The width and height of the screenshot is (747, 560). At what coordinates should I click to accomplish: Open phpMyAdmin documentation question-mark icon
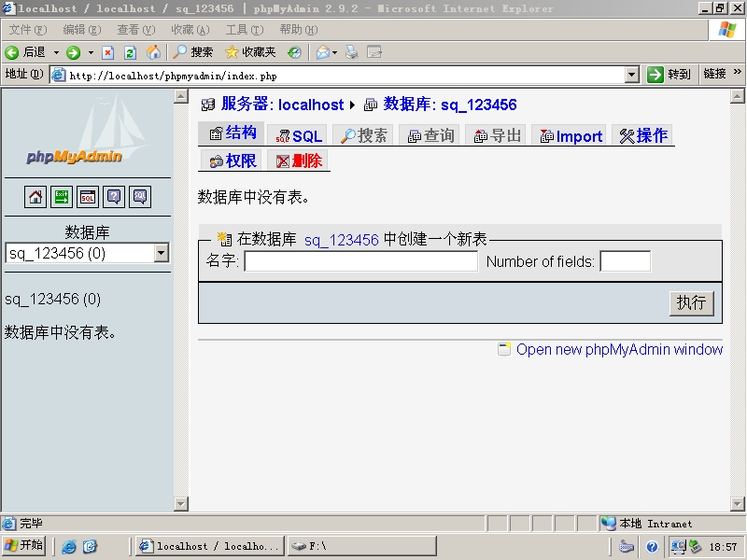pos(114,197)
